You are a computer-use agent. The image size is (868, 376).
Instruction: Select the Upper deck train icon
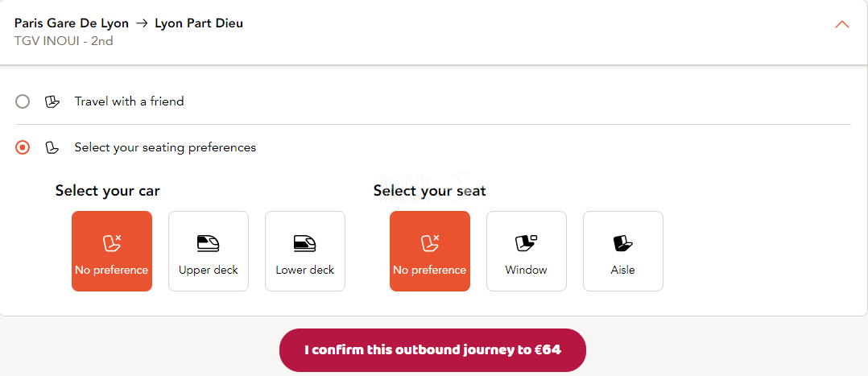[x=209, y=243]
